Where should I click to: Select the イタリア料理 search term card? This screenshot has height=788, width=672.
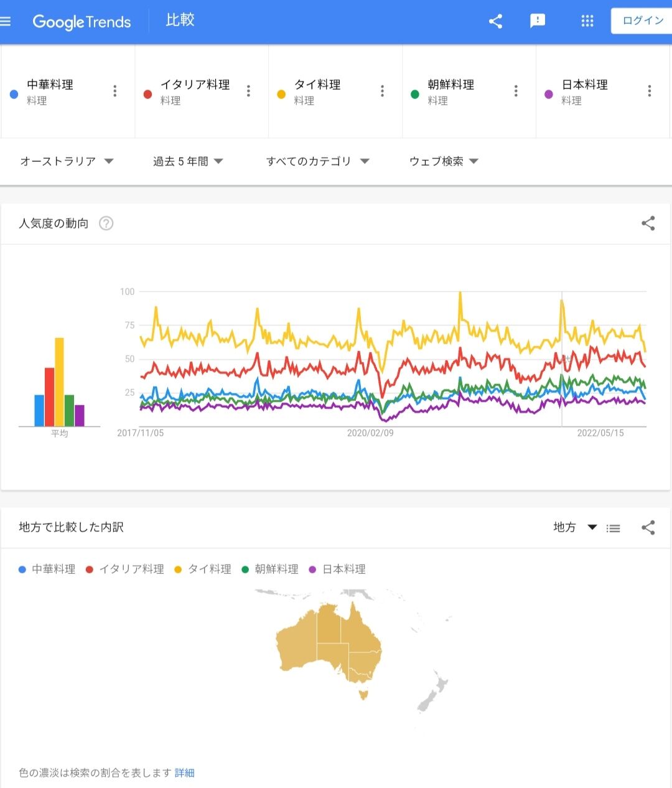pyautogui.click(x=202, y=91)
